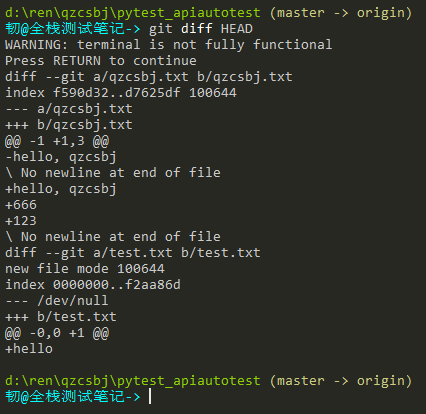Click the index f590d32..d7625df line
Image resolution: width=426 pixels, height=414 pixels.
(121, 93)
